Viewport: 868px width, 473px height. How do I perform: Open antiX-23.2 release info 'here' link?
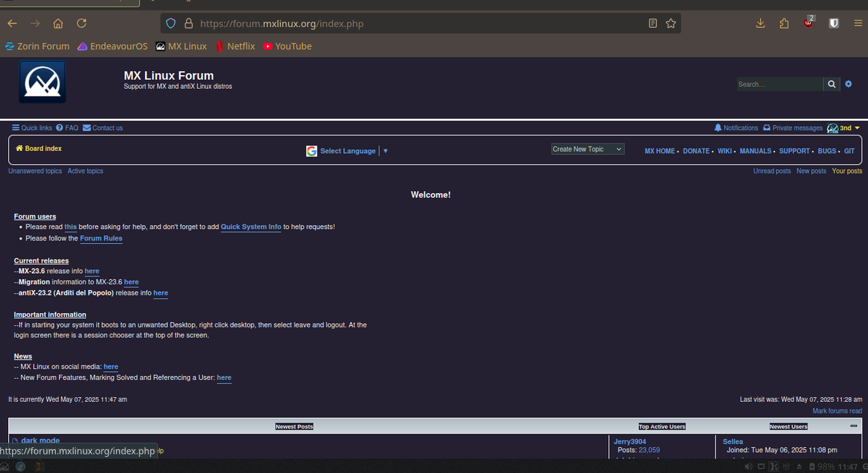(x=161, y=293)
